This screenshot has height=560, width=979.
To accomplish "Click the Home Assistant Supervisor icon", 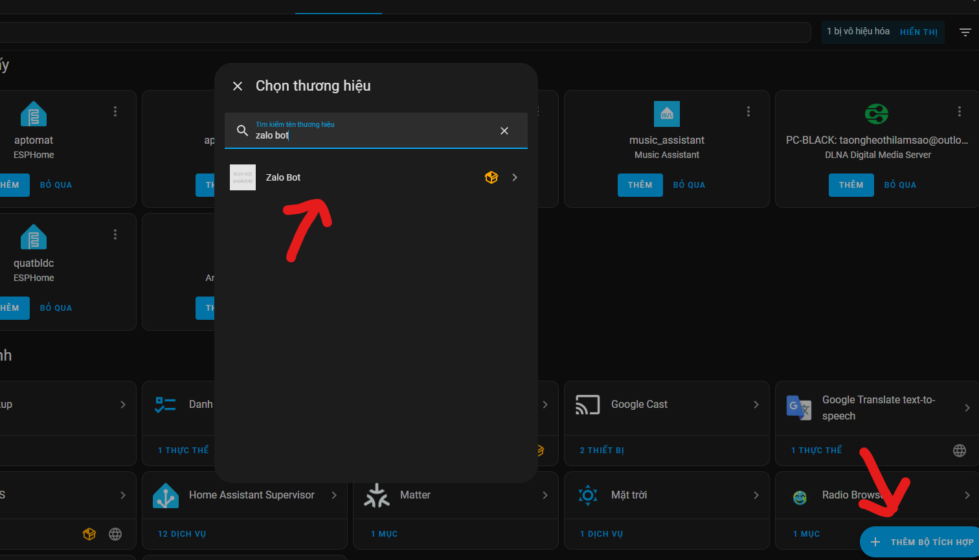I will point(166,495).
